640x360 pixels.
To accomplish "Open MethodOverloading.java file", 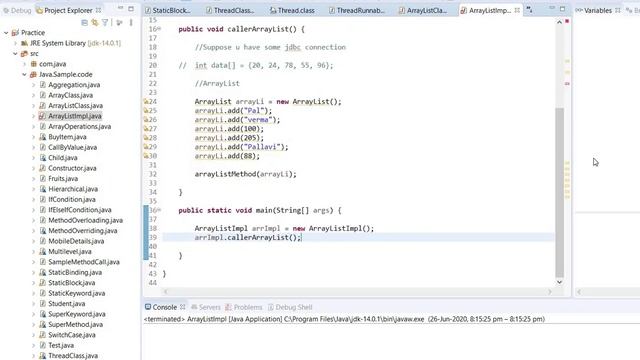I will (85, 220).
